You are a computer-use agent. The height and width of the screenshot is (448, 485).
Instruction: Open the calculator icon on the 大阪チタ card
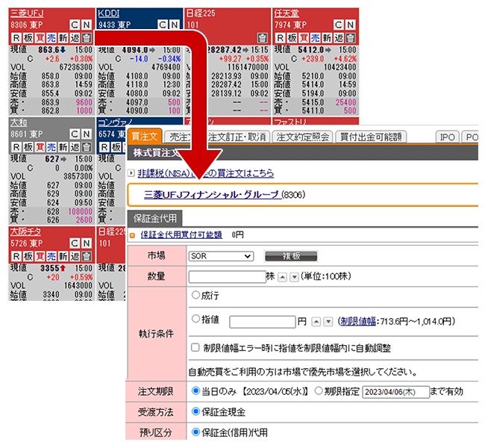(87, 256)
